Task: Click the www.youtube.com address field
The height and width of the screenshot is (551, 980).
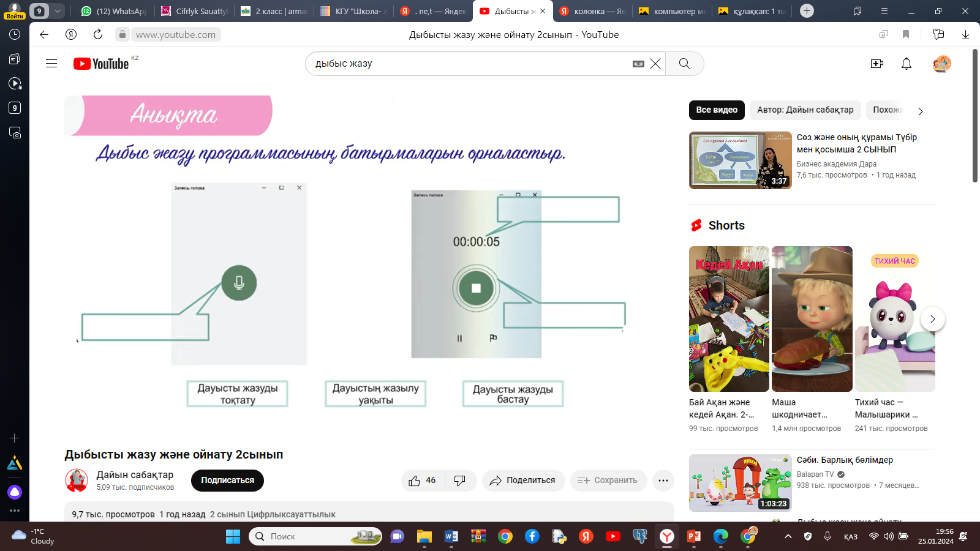Action: pyautogui.click(x=176, y=35)
